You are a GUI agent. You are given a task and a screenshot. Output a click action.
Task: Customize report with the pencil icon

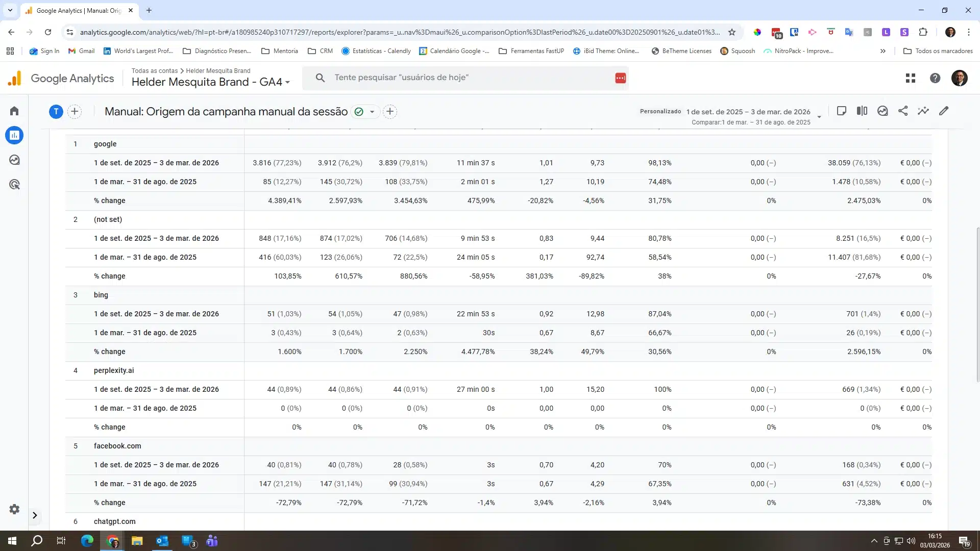coord(944,111)
